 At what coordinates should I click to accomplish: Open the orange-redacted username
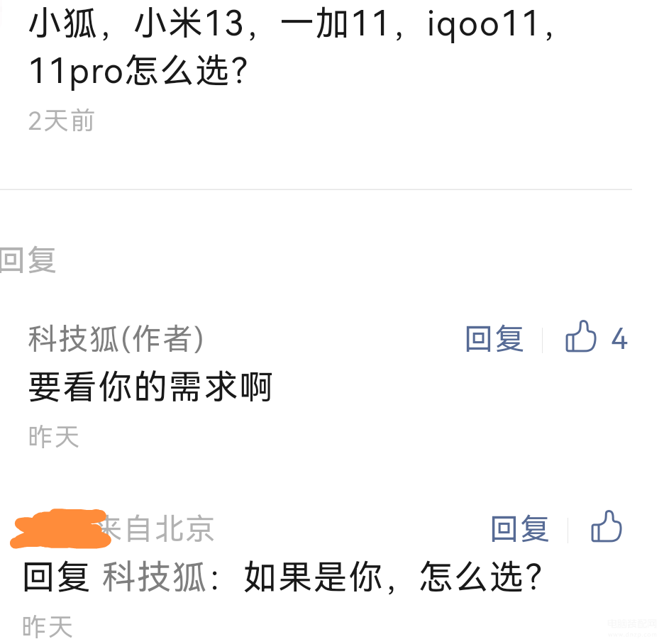pyautogui.click(x=60, y=528)
